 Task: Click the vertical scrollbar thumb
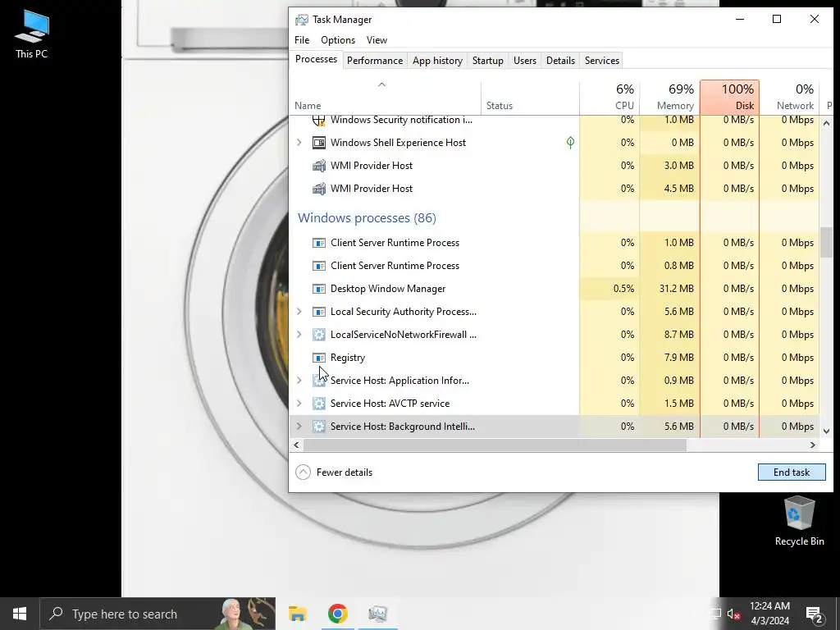tap(826, 243)
